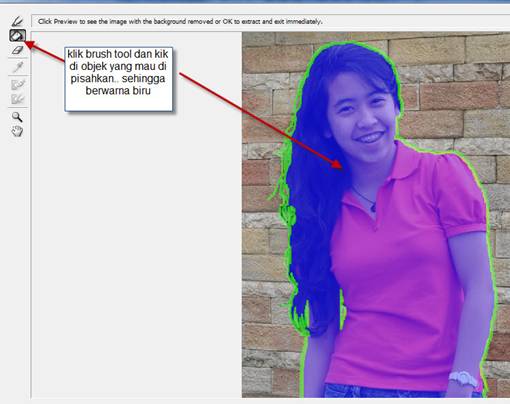Select the Edge Highlighter tool
Image resolution: width=510 pixels, height=404 pixels.
17,22
